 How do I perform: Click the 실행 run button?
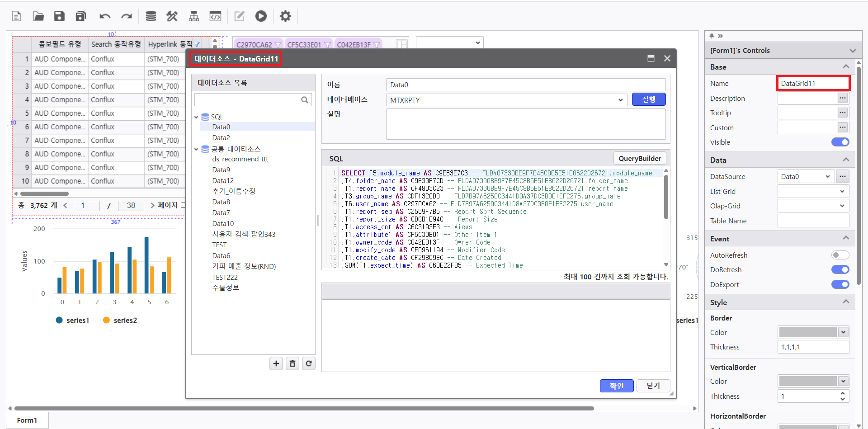(648, 99)
